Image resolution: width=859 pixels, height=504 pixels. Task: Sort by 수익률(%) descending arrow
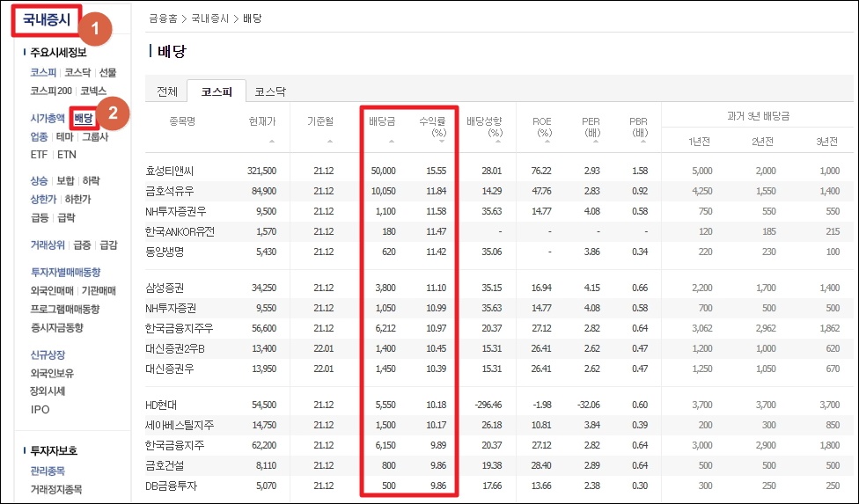[442, 142]
